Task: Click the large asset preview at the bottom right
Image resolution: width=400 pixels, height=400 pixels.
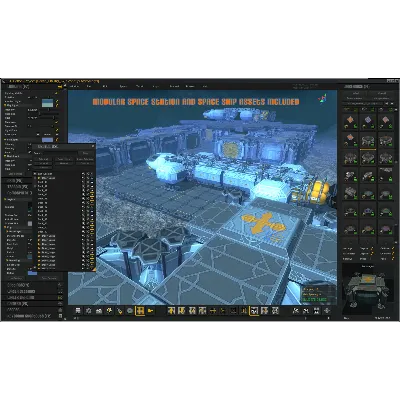Action: [367, 290]
